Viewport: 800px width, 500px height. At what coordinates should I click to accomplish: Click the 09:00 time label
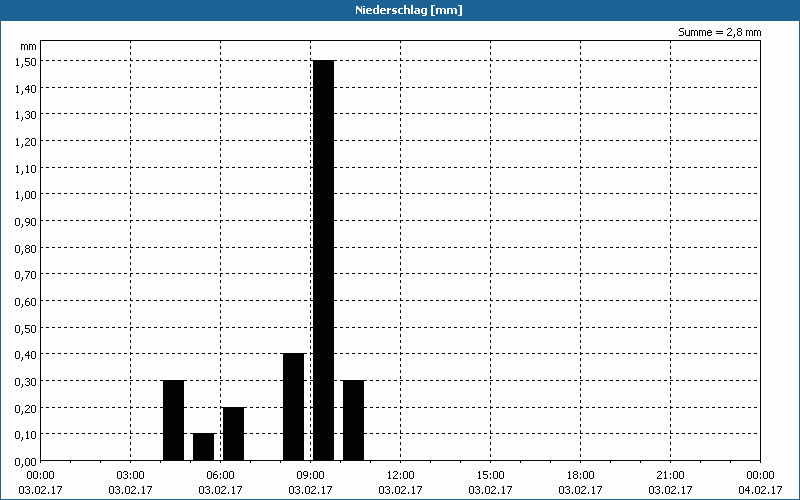tap(310, 476)
